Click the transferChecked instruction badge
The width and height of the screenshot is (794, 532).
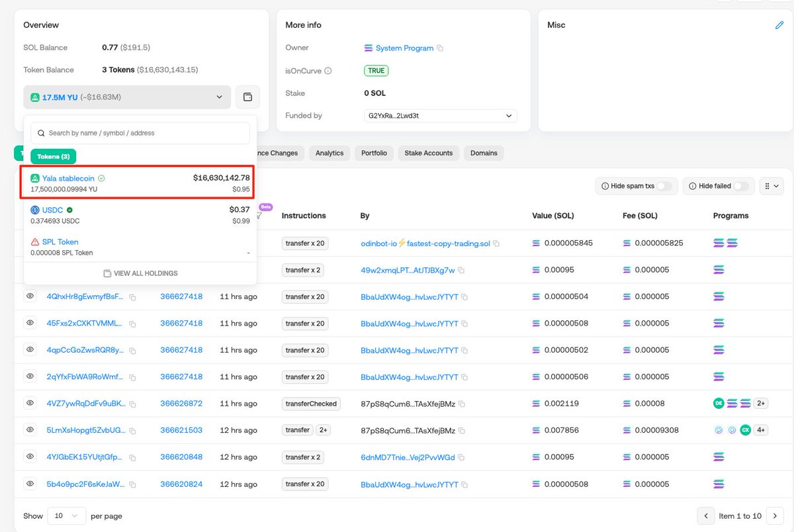click(x=311, y=404)
